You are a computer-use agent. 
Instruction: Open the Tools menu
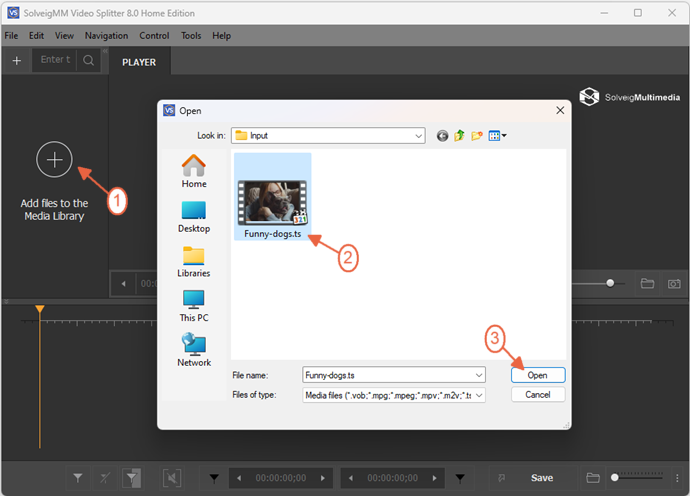[x=191, y=36]
